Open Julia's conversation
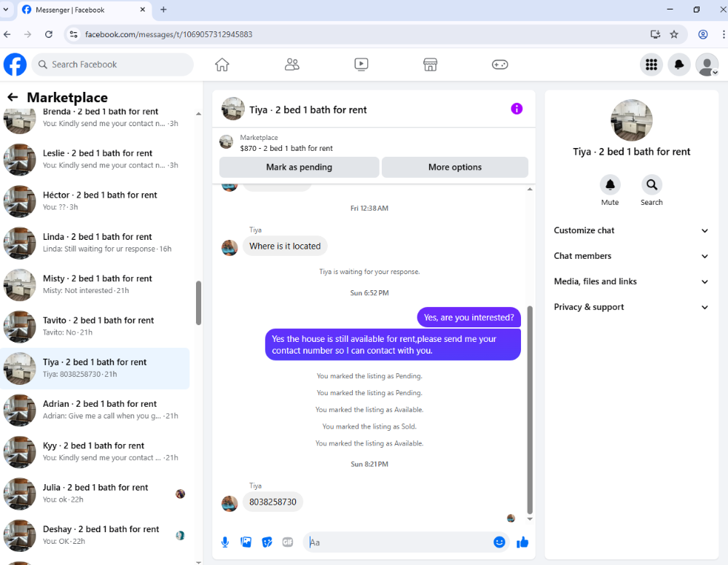 click(x=95, y=494)
